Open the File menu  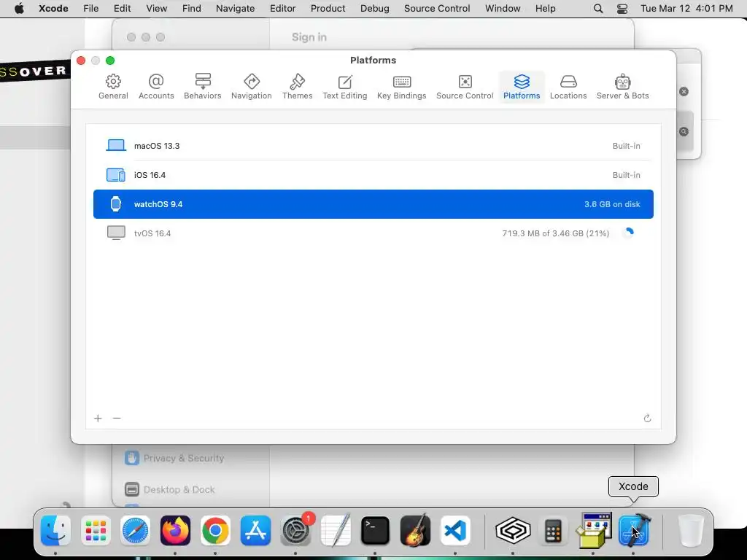90,9
